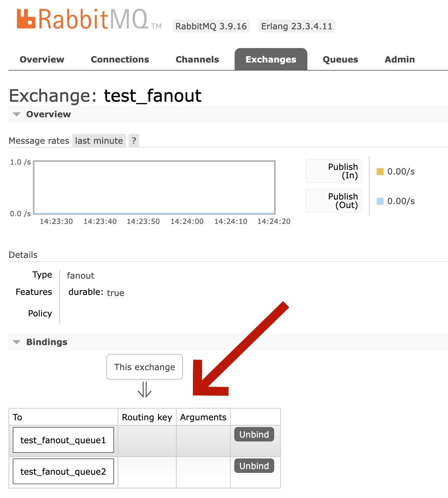Collapse the Bindings section triangle
Image resolution: width=448 pixels, height=498 pixels.
(16, 342)
